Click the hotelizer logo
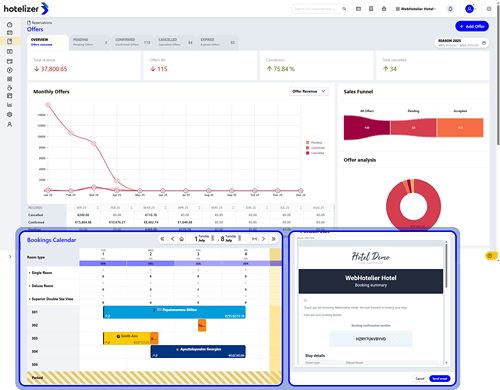This screenshot has height=390, width=500. [x=26, y=9]
